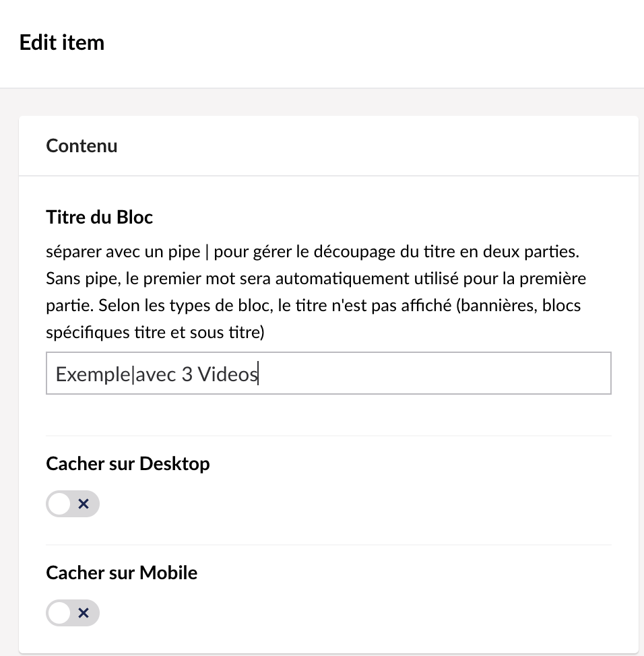Image resolution: width=644 pixels, height=656 pixels.
Task: Click the Edit item page heading
Action: pos(62,42)
